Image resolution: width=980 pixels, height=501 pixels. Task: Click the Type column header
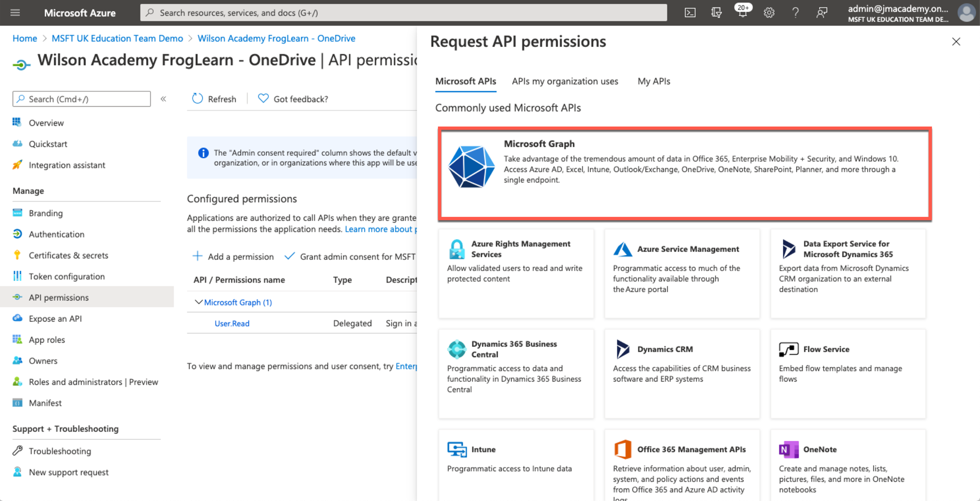click(342, 280)
